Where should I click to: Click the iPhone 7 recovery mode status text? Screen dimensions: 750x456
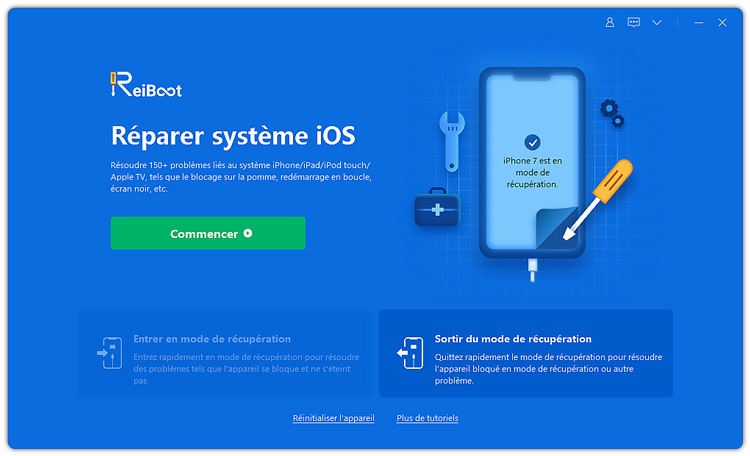click(532, 172)
